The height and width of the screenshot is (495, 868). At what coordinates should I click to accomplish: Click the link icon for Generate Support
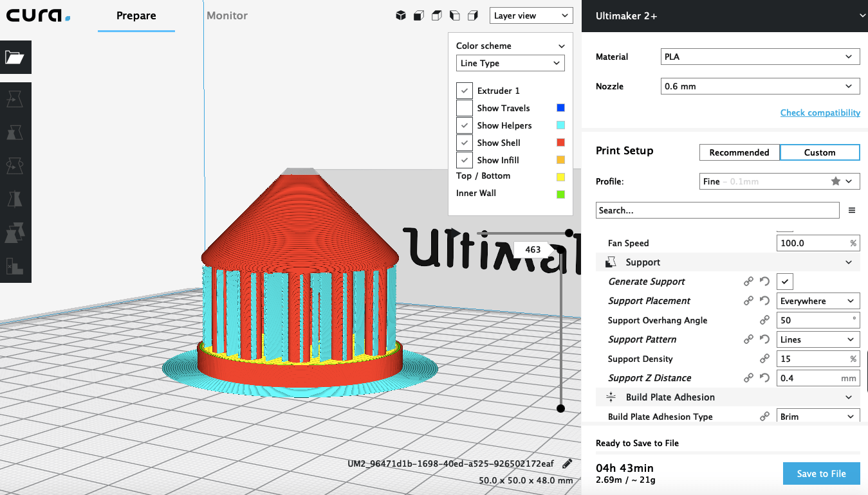click(749, 282)
